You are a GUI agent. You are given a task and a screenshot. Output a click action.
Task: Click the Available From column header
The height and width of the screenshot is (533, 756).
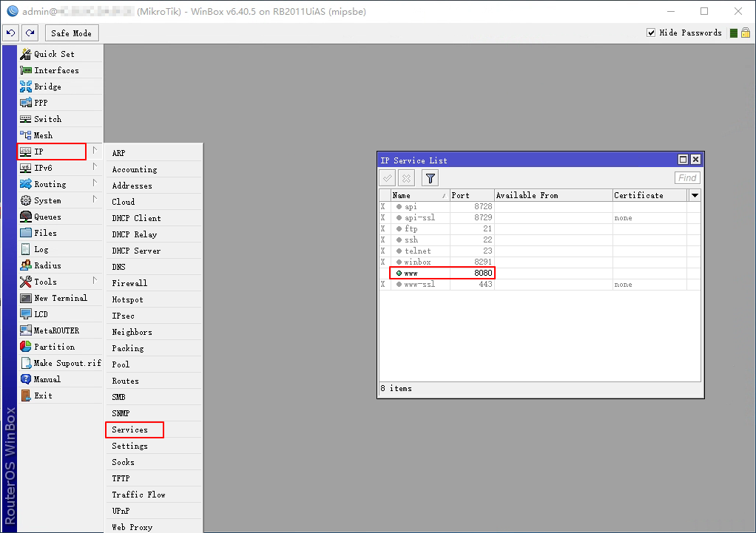pyautogui.click(x=553, y=195)
